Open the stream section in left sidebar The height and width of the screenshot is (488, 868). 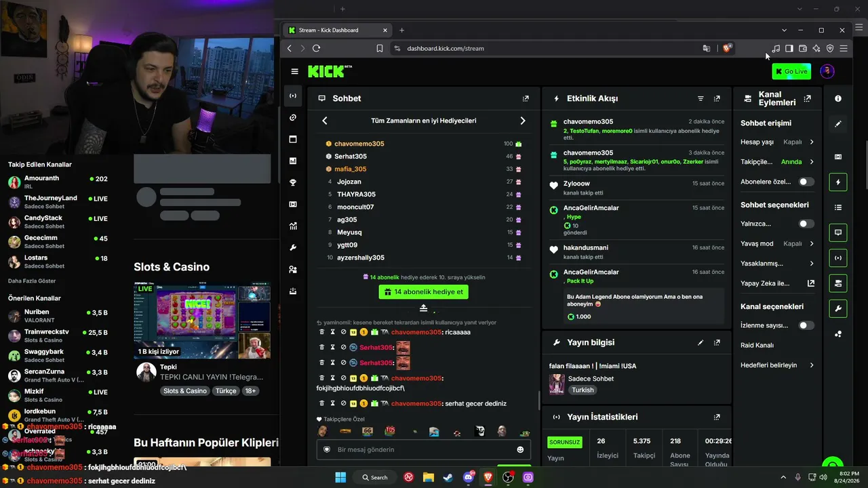293,96
